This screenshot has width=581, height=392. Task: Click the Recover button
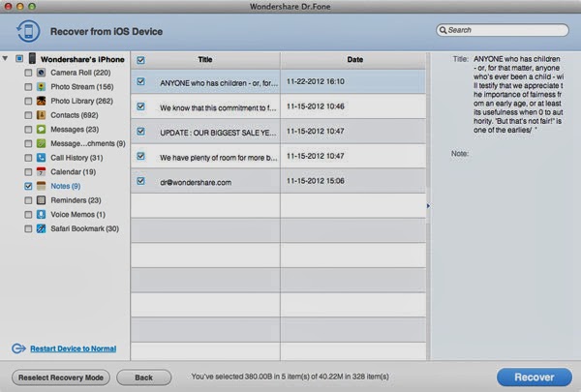point(534,377)
